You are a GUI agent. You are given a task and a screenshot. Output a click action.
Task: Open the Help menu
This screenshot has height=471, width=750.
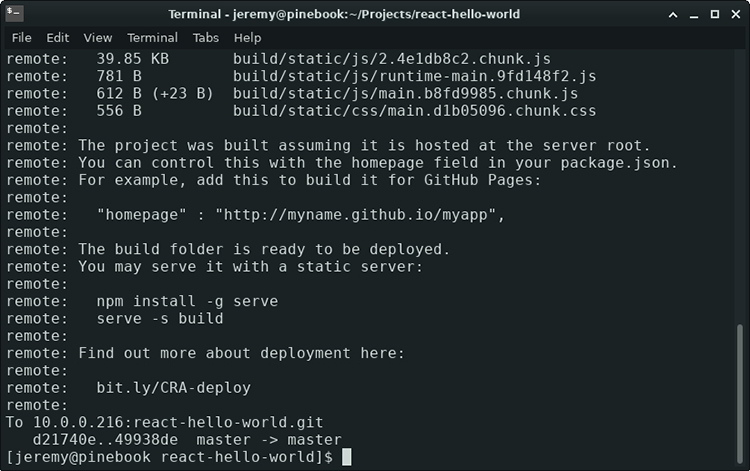247,38
